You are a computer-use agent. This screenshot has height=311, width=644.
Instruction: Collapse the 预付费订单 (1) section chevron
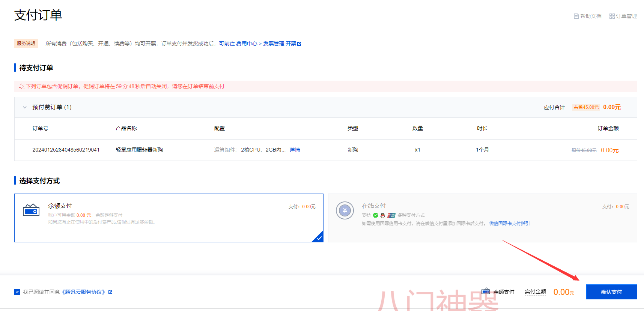pyautogui.click(x=25, y=107)
